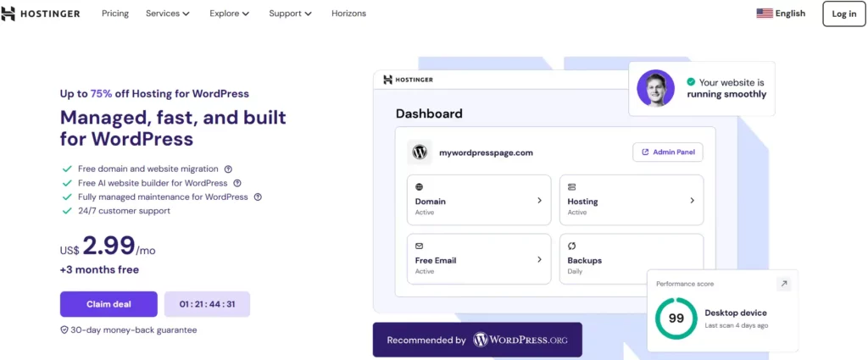Viewport: 868px width, 360px height.
Task: Click the globe icon in Domain card
Action: tap(419, 187)
